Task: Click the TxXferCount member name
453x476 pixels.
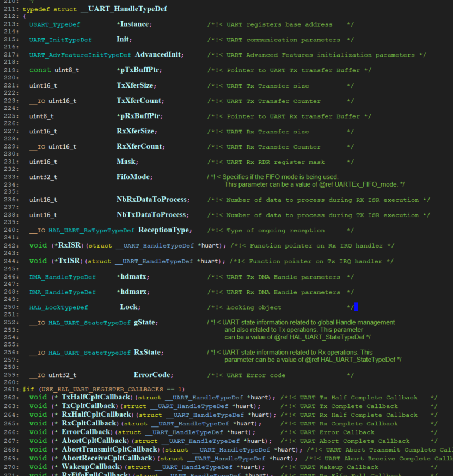Action: coord(139,101)
